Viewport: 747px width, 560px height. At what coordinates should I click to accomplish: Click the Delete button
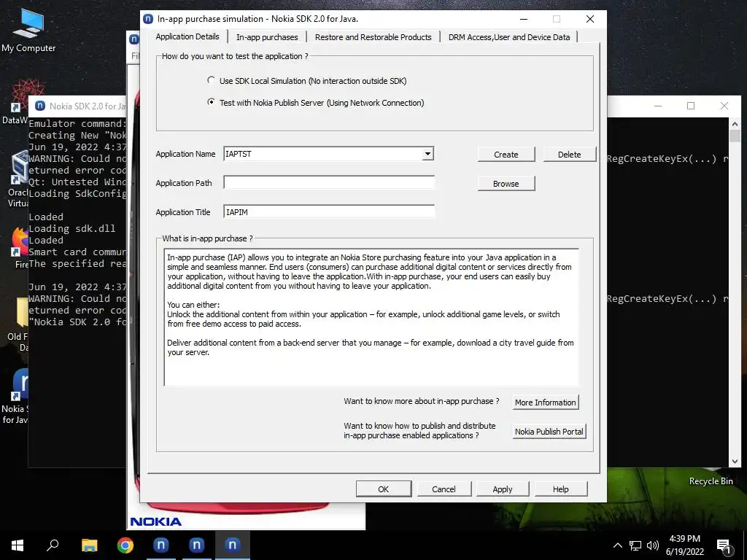(x=569, y=155)
